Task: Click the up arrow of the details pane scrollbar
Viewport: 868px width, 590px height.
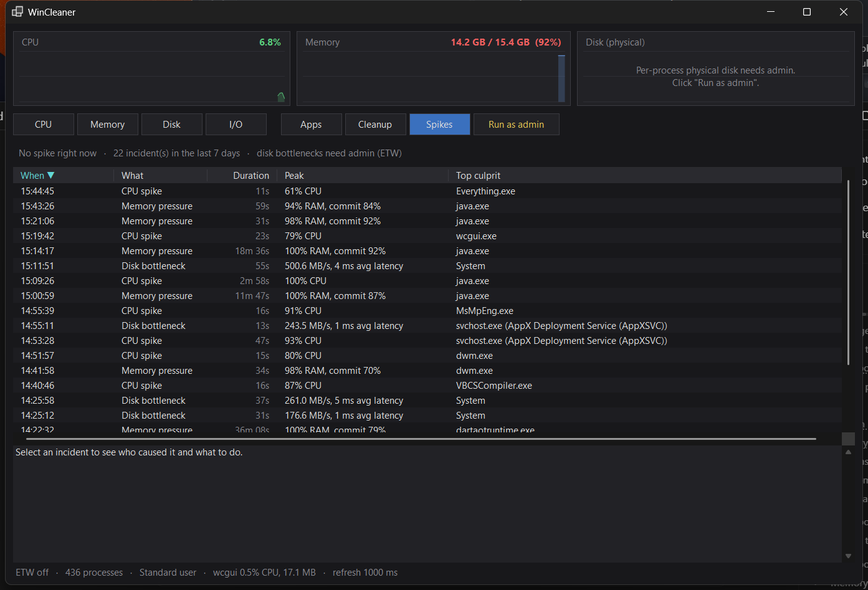Action: (848, 452)
